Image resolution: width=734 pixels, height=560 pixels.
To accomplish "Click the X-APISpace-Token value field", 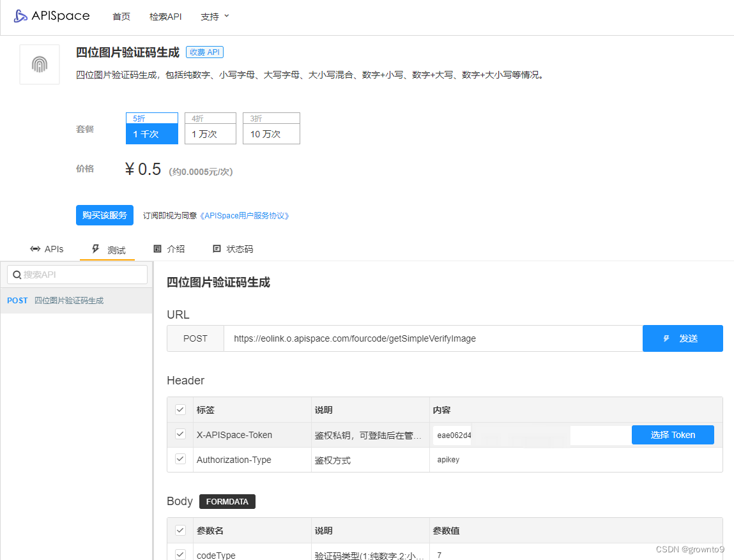I will pos(531,435).
